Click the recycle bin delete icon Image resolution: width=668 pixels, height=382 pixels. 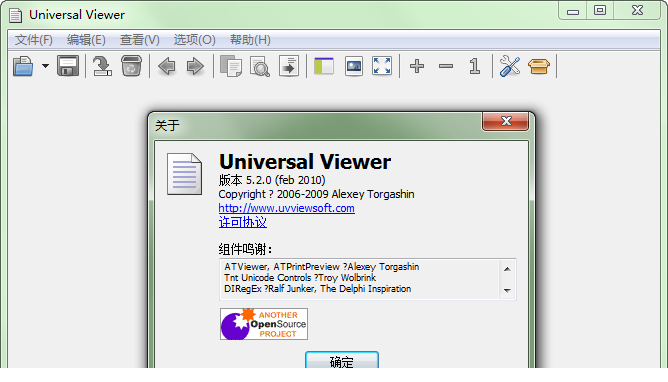[131, 66]
